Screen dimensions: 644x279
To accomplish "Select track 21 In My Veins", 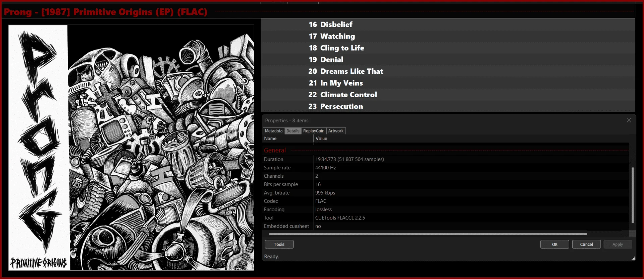I will 448,83.
